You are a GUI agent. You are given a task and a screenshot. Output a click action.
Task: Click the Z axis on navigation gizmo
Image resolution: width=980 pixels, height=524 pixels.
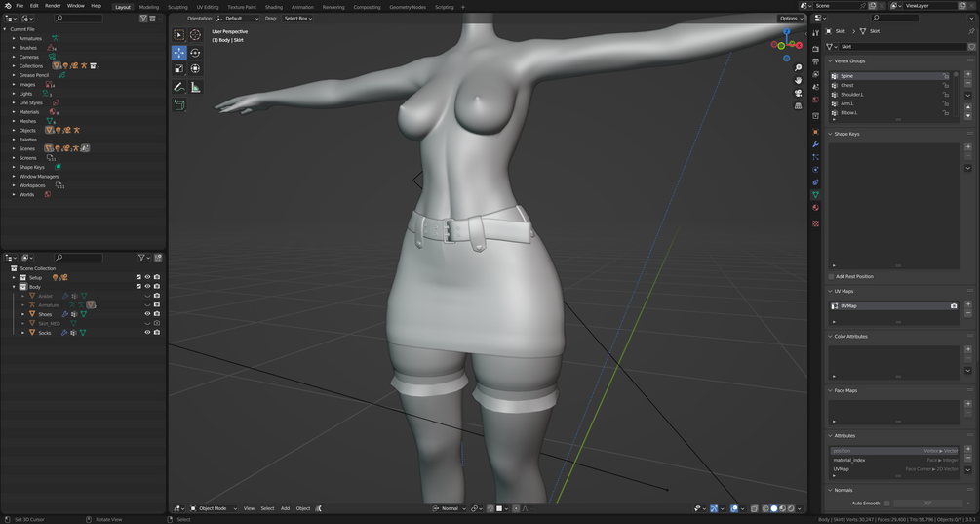786,31
